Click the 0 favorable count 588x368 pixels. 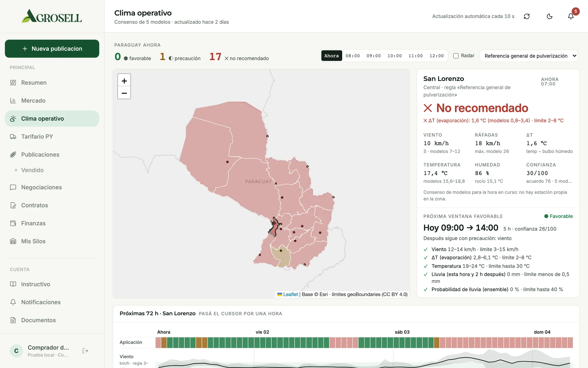[x=133, y=57]
